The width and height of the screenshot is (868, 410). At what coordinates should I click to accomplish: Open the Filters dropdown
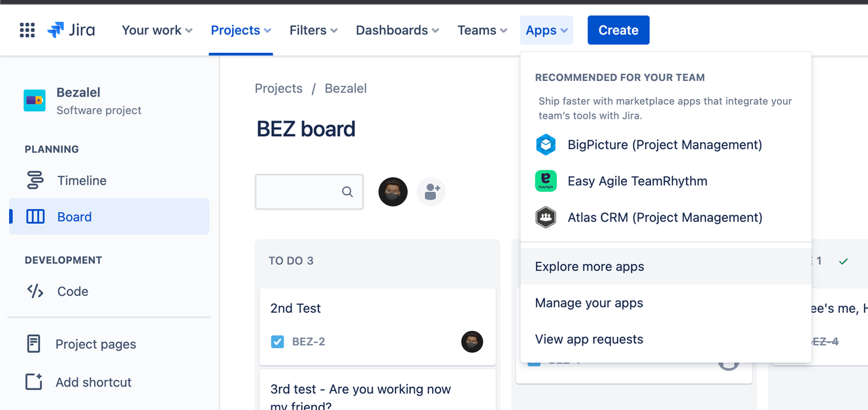click(x=312, y=30)
